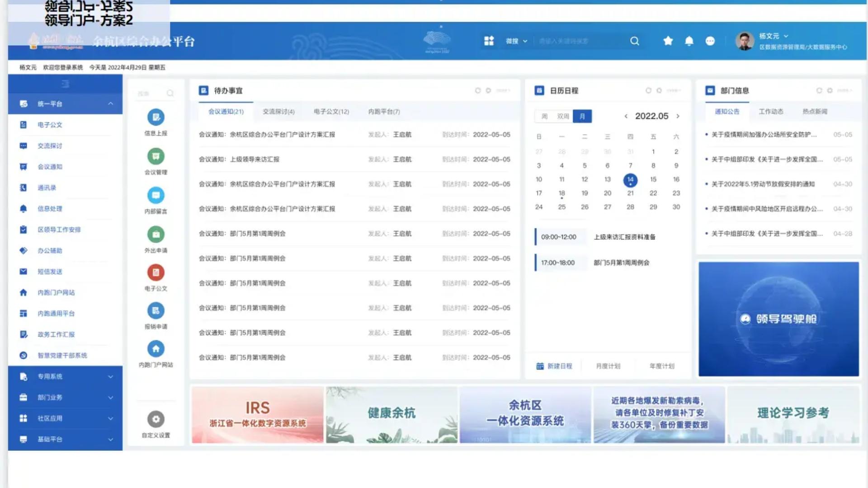Switch calendar to 周 view
868x488 pixels.
point(544,116)
